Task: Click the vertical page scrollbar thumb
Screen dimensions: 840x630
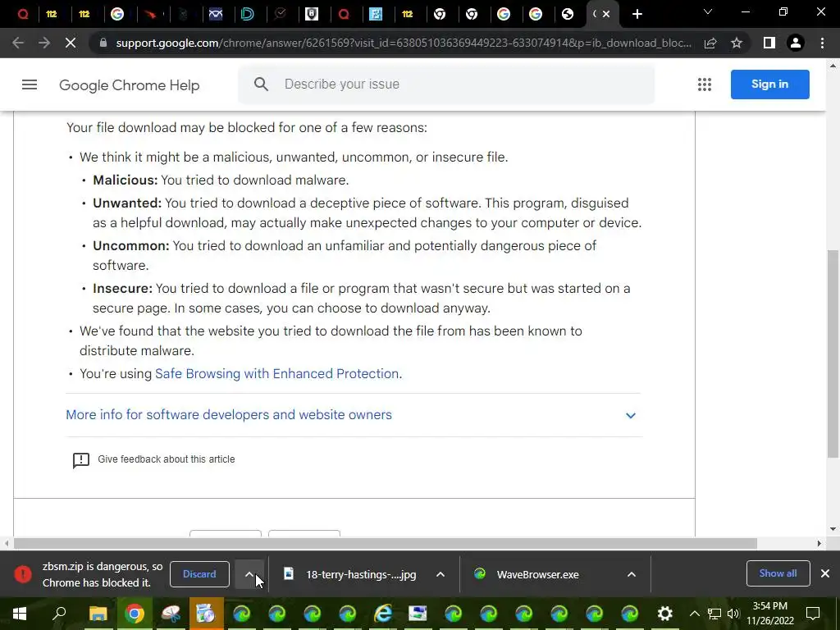Action: [833, 354]
